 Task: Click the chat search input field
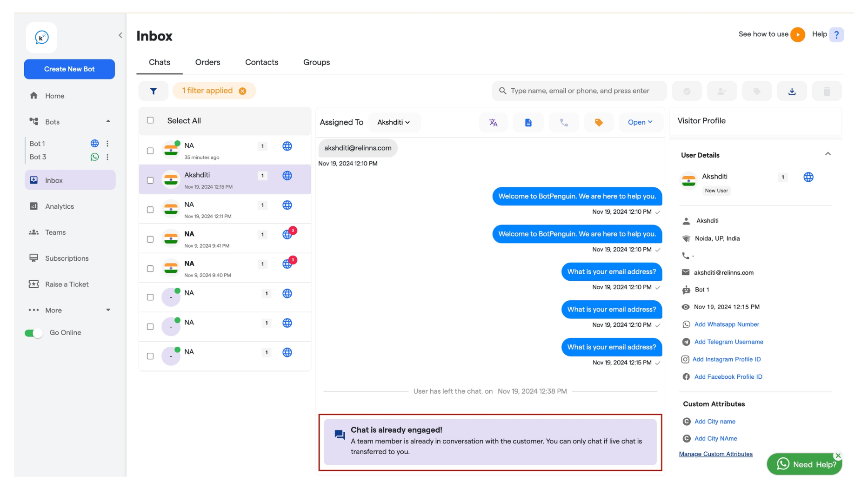click(579, 91)
